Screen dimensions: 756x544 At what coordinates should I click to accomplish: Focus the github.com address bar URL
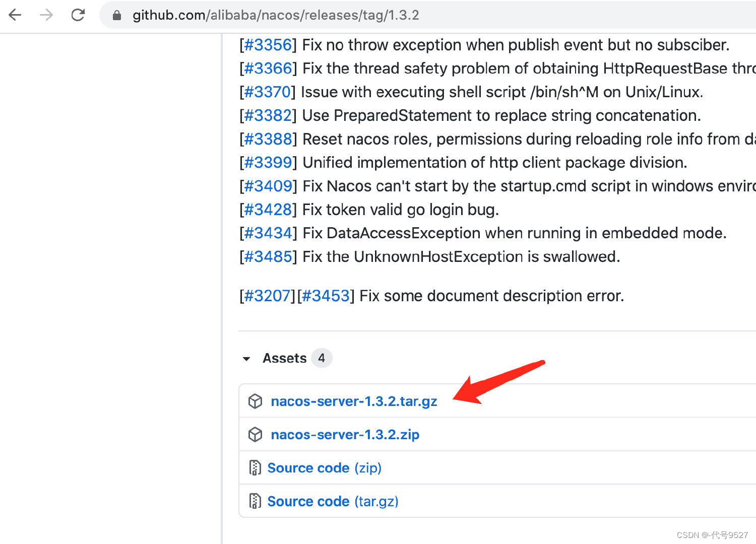tap(276, 15)
